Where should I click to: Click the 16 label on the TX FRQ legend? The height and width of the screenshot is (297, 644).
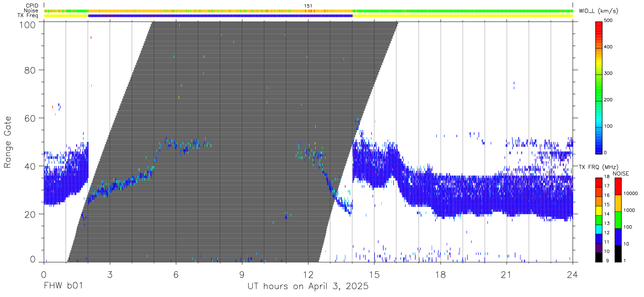(x=606, y=195)
